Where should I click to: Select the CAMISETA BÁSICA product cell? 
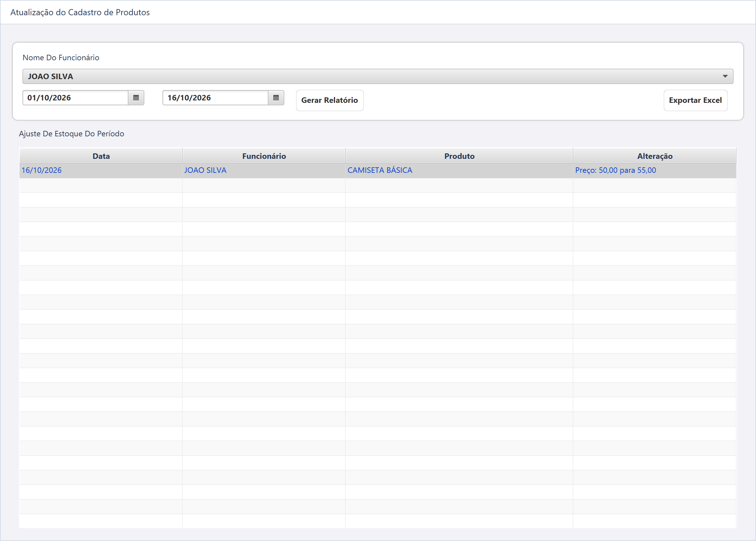[x=459, y=170]
